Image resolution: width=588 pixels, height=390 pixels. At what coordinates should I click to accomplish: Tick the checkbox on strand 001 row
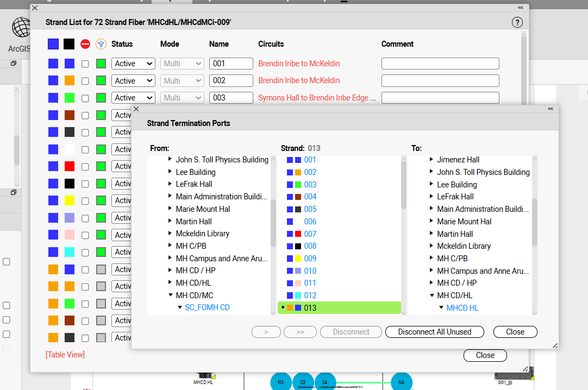(85, 64)
